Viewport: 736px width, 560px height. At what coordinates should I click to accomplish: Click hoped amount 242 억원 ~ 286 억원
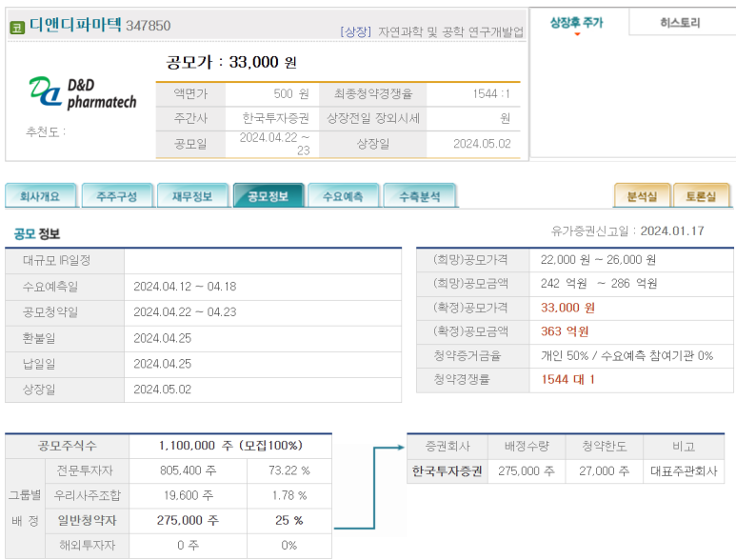click(599, 284)
